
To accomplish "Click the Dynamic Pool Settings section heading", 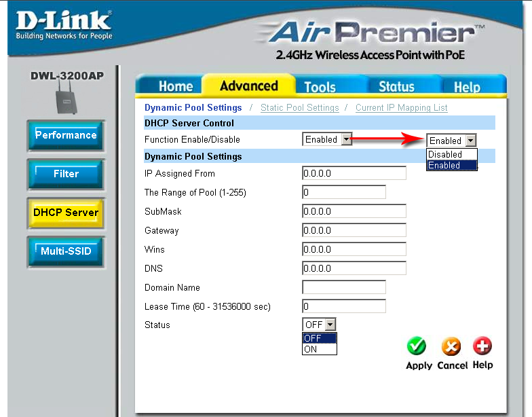I will tap(193, 156).
